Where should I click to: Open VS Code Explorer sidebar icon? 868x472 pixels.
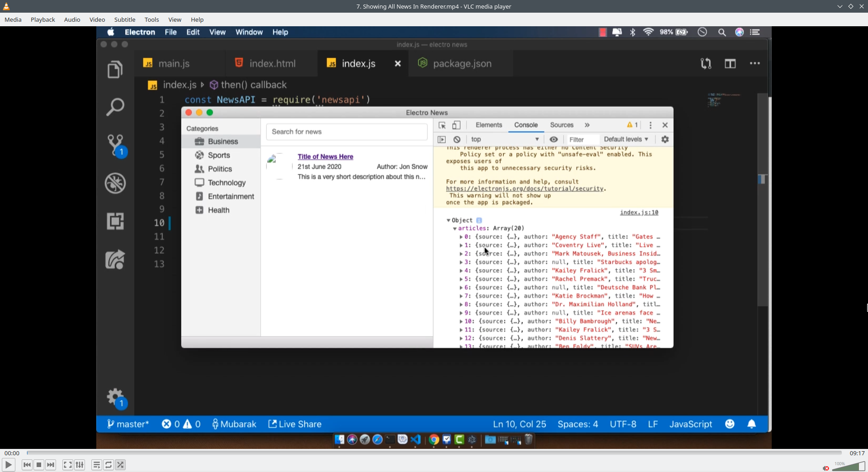(x=115, y=70)
